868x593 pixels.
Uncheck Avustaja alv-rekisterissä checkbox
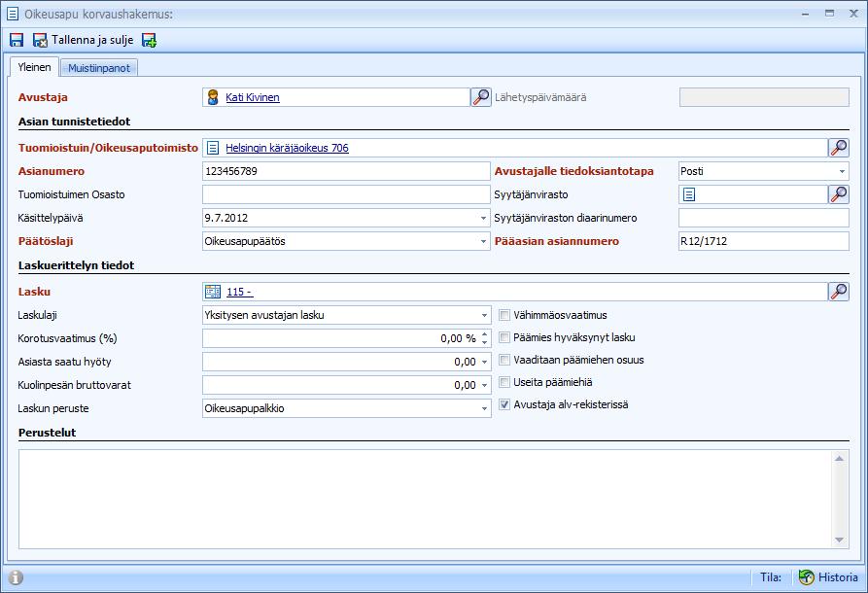coord(504,404)
